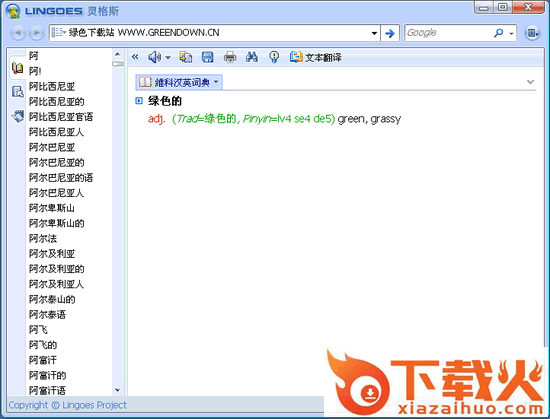Focus the Google search field
Image resolution: width=550 pixels, height=419 pixels.
coord(447,33)
